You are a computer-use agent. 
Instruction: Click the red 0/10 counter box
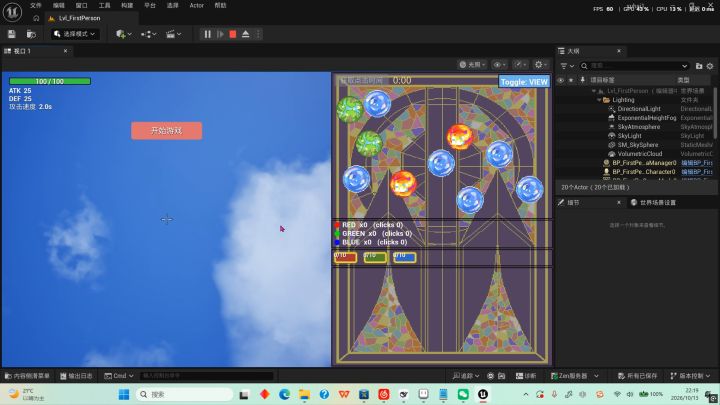coord(345,257)
